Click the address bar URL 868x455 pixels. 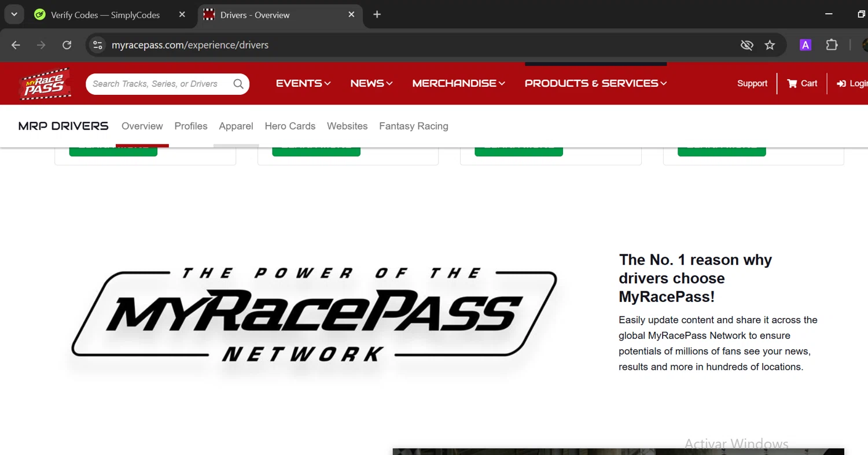(190, 45)
